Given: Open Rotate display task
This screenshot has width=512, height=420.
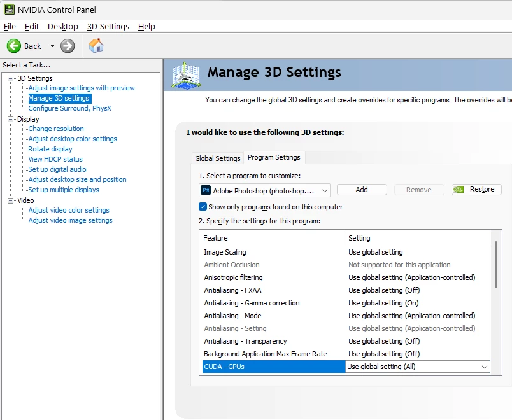Looking at the screenshot, I should (x=50, y=149).
